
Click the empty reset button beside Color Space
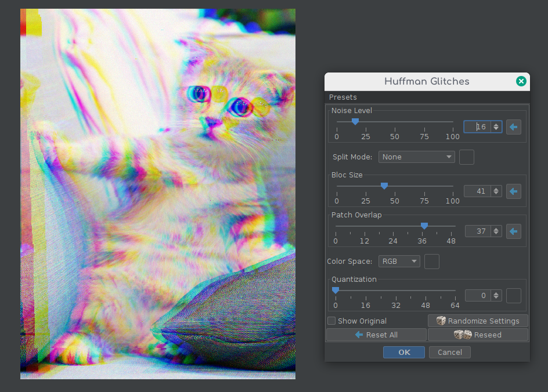[432, 262]
